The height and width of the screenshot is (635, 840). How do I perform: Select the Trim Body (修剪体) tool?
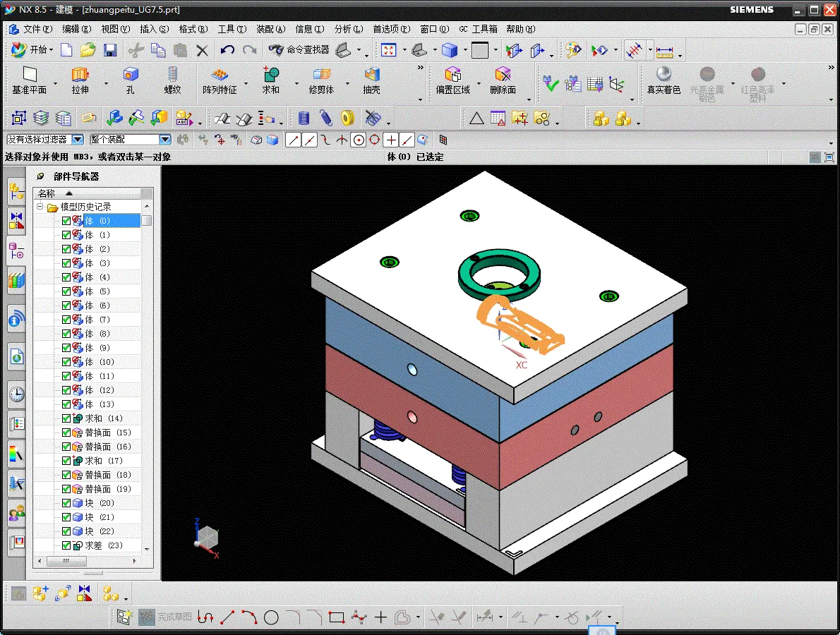(x=321, y=75)
